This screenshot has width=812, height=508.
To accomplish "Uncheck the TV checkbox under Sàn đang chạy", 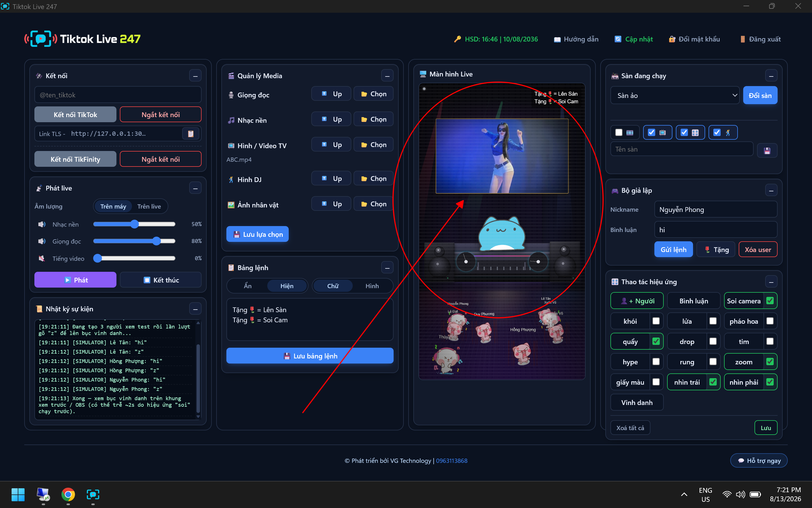I will (651, 132).
